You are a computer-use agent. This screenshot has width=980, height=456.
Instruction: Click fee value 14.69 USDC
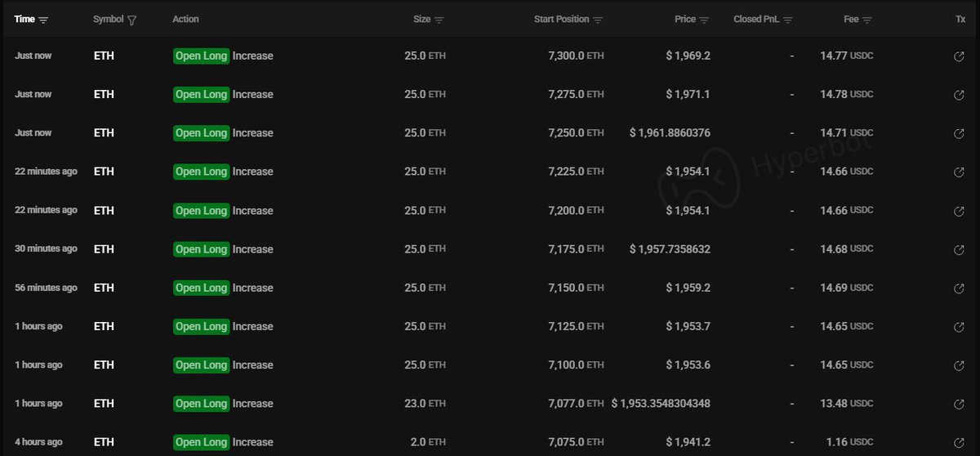tap(847, 288)
